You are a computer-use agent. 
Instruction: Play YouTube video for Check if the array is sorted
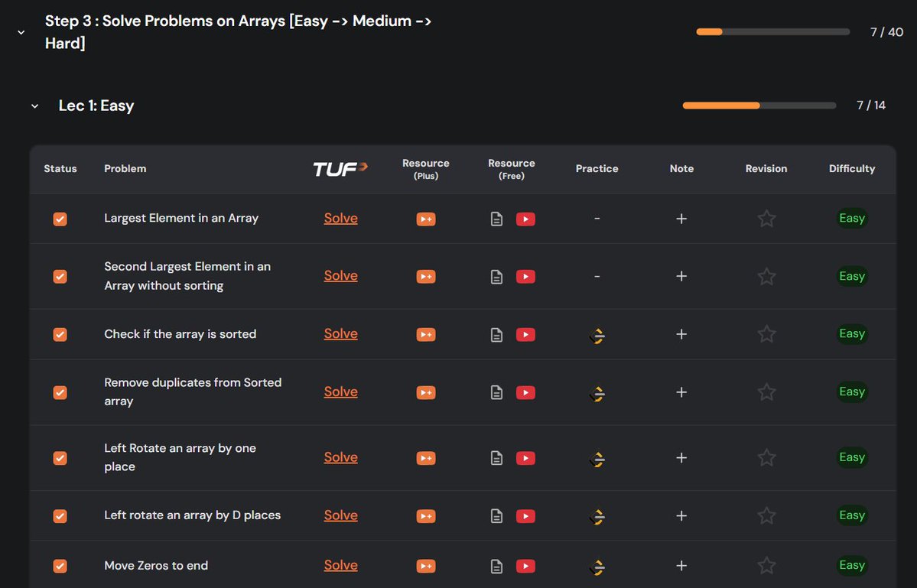(x=525, y=334)
